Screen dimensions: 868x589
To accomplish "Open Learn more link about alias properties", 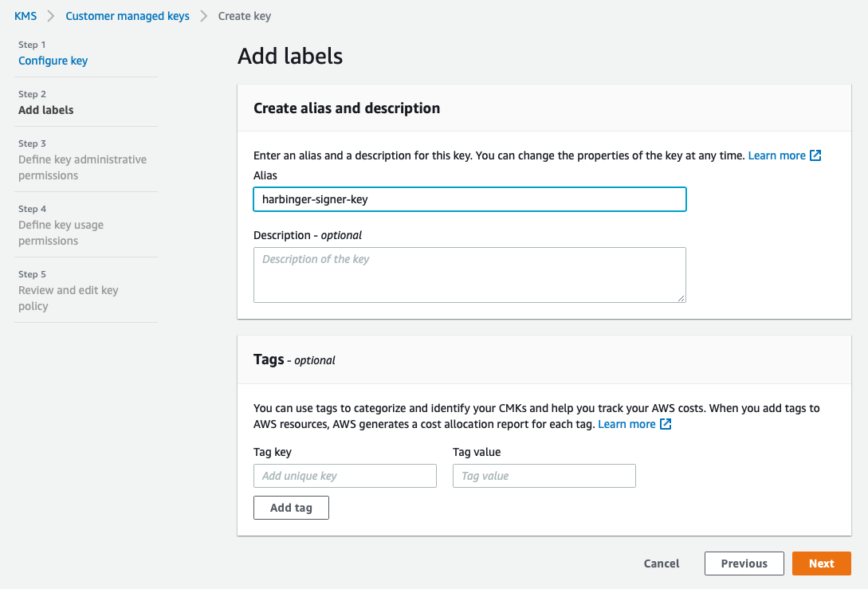I will (776, 155).
